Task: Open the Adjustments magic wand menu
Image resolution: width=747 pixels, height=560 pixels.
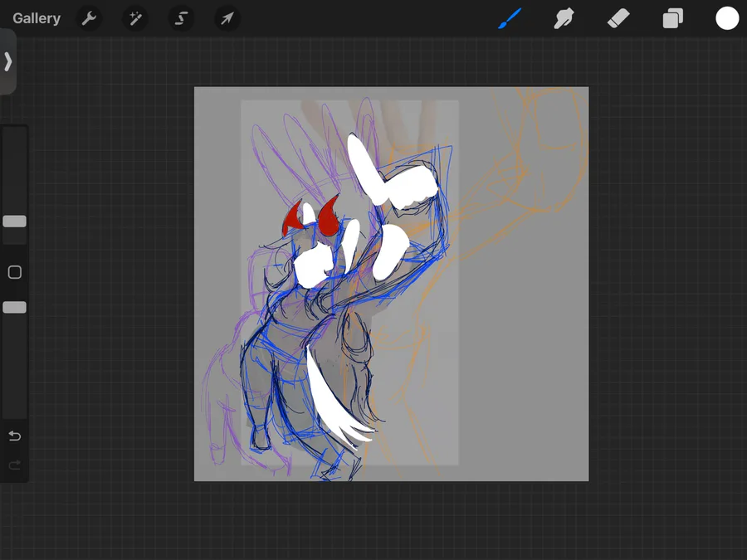Action: click(x=134, y=18)
